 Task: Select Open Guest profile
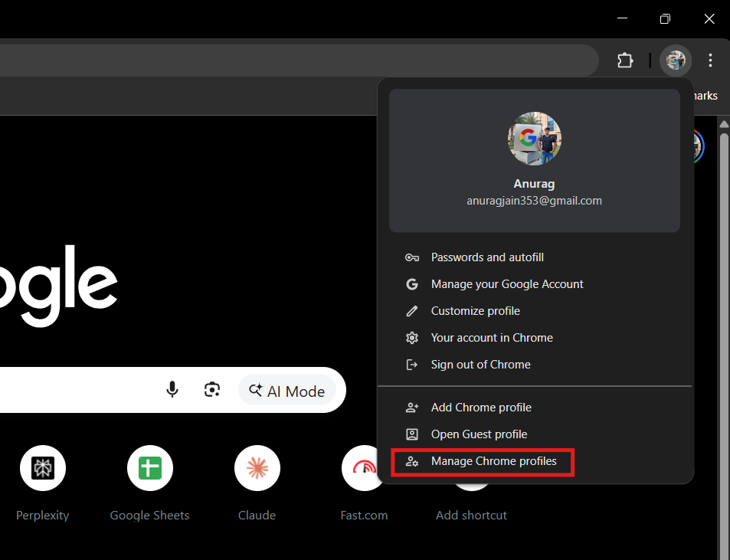coord(479,434)
